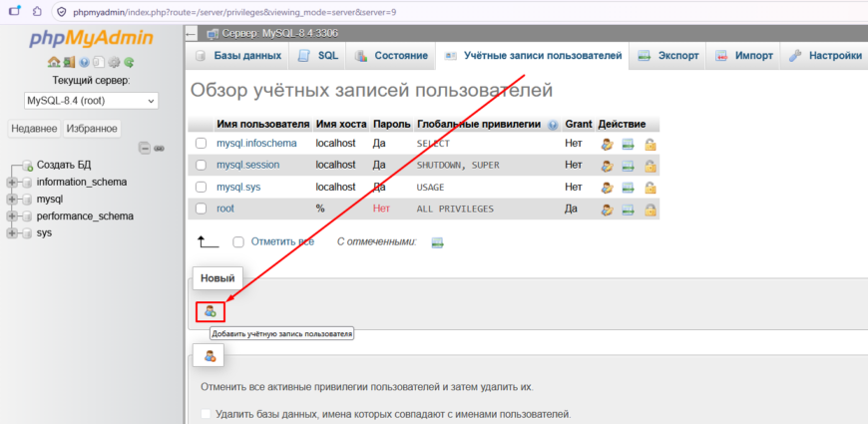This screenshot has width=868, height=424.
Task: Open navigation panel settings gear icon
Action: (115, 63)
